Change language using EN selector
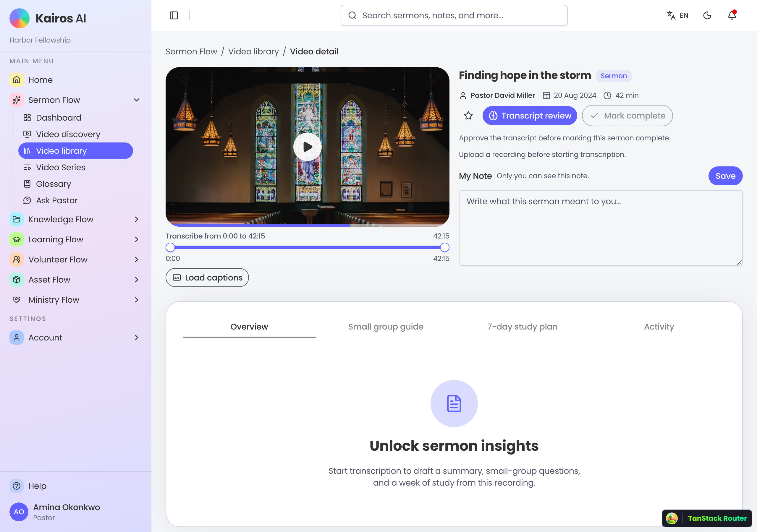757x532 pixels. click(x=677, y=15)
